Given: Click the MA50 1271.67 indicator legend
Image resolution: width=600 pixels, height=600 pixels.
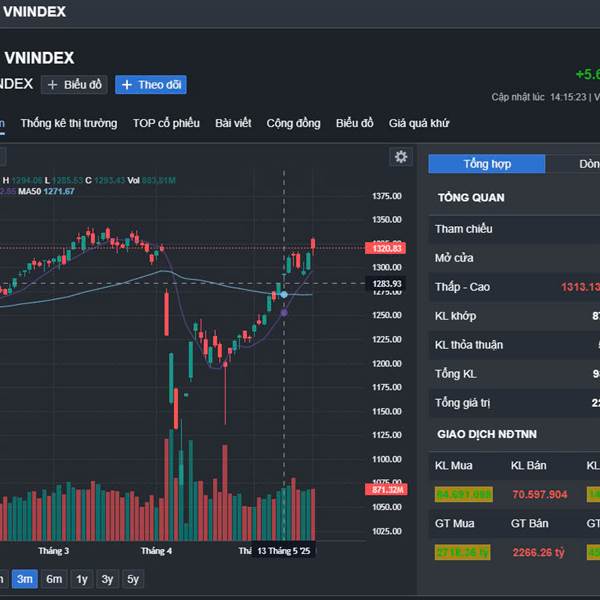Looking at the screenshot, I should tap(46, 191).
